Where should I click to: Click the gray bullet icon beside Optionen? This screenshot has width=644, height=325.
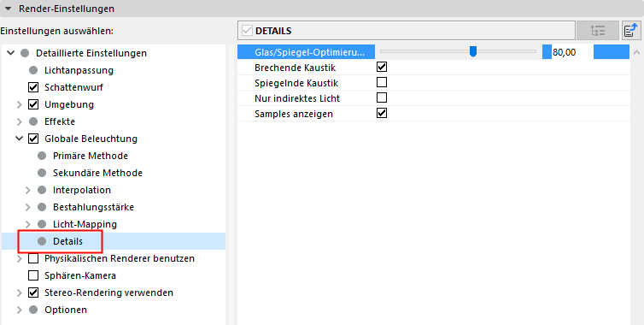33,310
